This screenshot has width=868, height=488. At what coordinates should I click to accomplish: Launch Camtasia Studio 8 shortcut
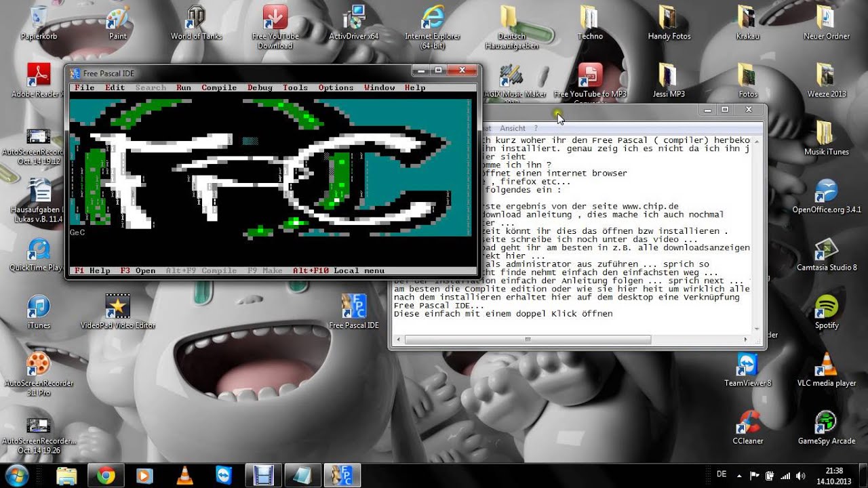pyautogui.click(x=826, y=253)
